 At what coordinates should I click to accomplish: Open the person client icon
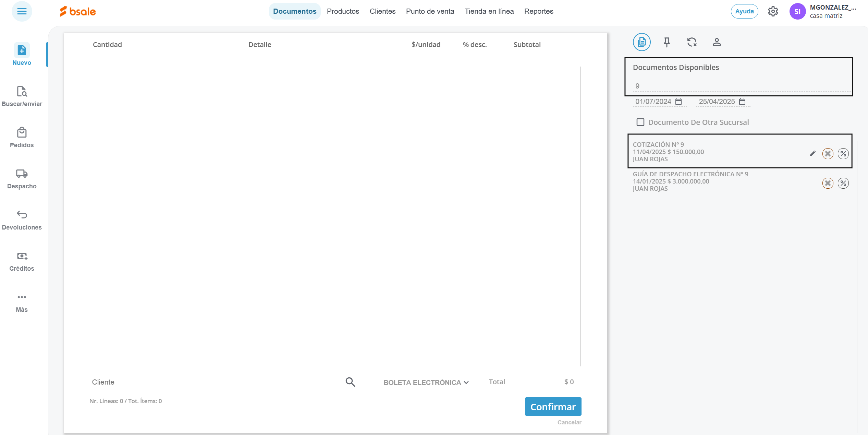[x=717, y=42]
